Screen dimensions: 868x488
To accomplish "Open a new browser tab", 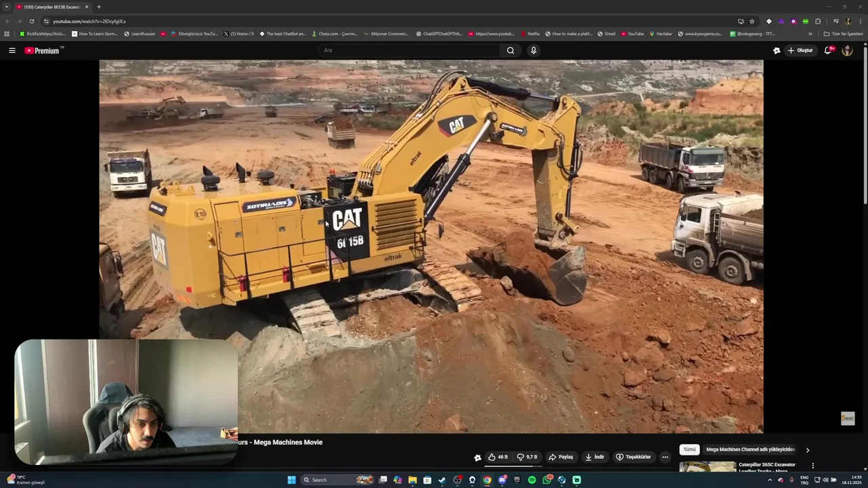I will [x=99, y=7].
